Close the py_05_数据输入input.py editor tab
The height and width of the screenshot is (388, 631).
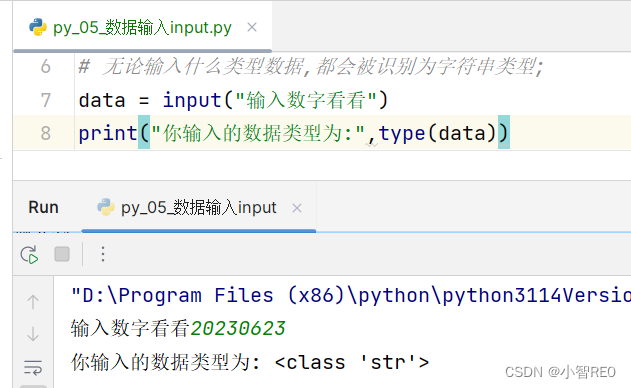pyautogui.click(x=252, y=27)
